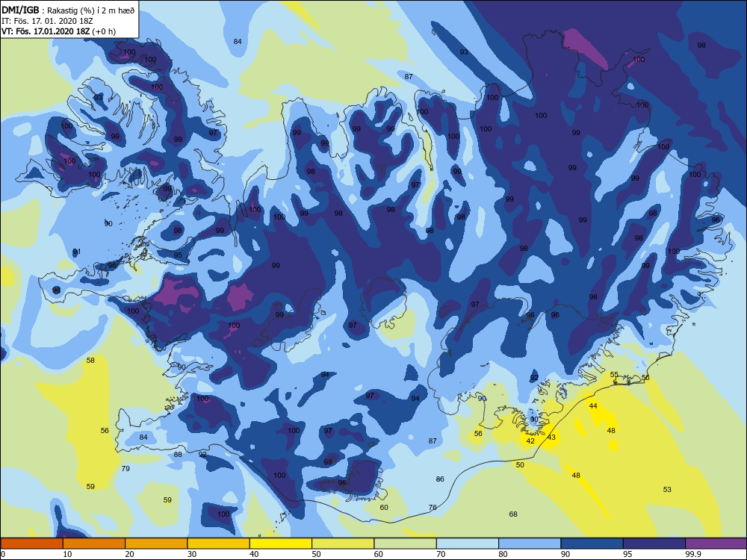Image resolution: width=747 pixels, height=560 pixels.
Task: Select the orange 10–20 legend swatch
Action: coord(94,544)
